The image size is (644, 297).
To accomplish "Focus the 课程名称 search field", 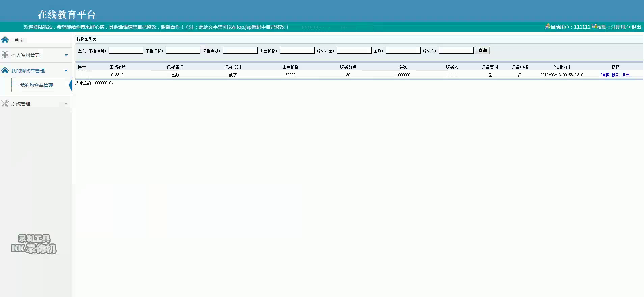I will coord(183,50).
